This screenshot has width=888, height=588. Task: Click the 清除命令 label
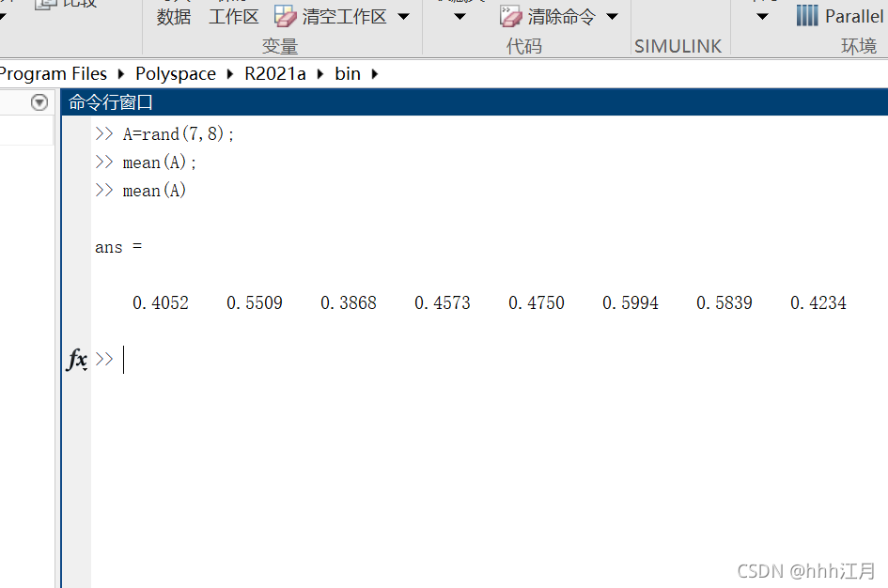coord(562,16)
